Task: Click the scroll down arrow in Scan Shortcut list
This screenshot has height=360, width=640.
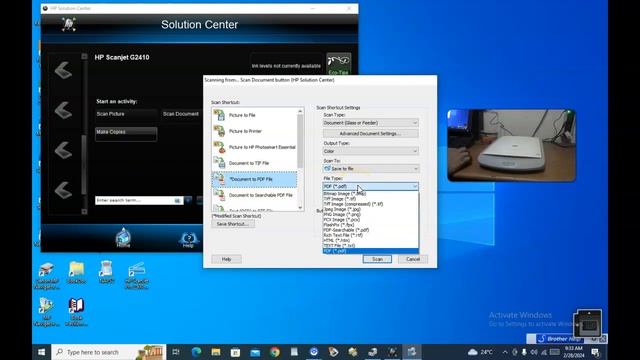Action: click(300, 208)
